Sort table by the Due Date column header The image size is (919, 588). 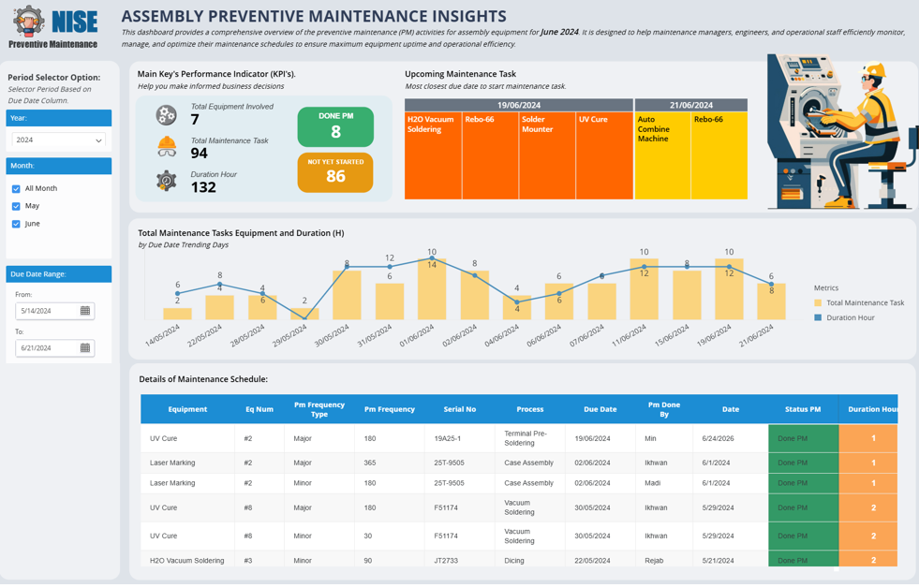click(600, 409)
